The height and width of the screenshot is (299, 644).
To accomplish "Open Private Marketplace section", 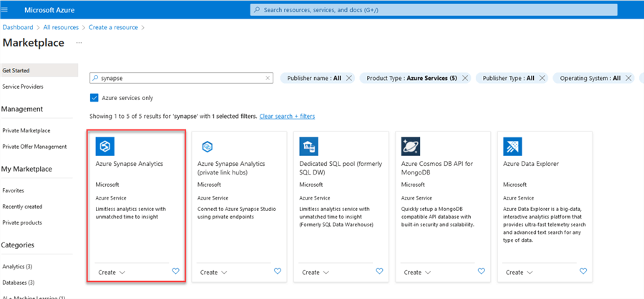I will [26, 131].
